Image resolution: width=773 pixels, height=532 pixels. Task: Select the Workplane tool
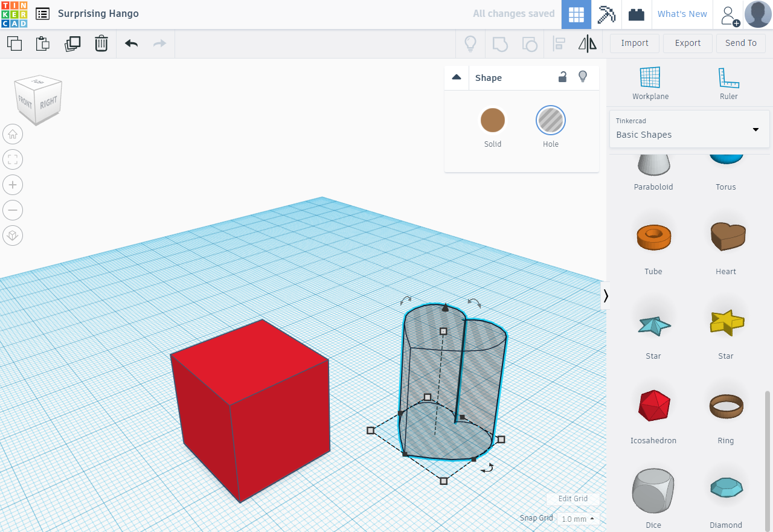[x=650, y=83]
